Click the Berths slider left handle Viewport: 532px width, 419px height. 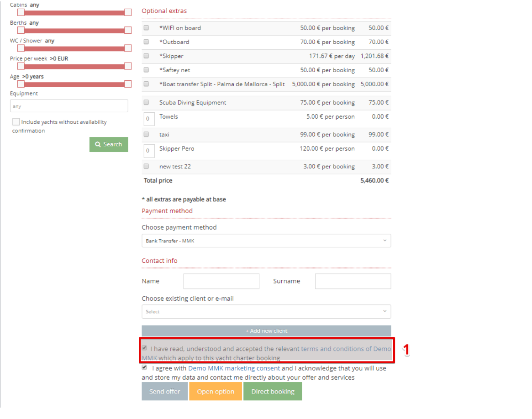[x=21, y=31]
